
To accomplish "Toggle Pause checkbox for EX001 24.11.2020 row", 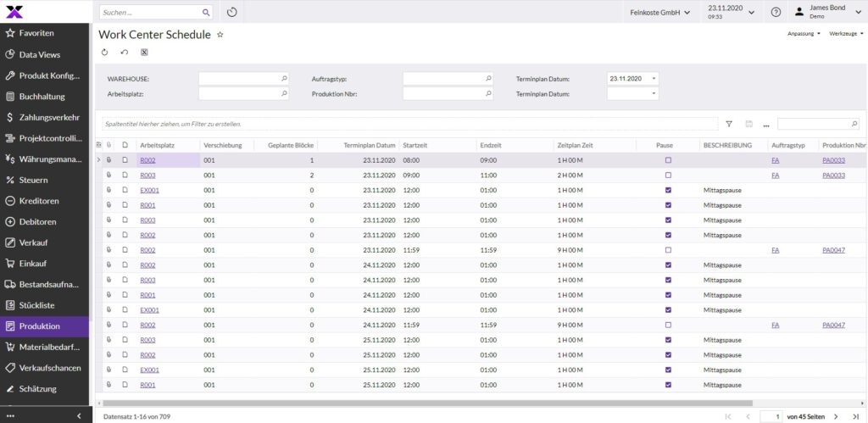I will [x=668, y=310].
